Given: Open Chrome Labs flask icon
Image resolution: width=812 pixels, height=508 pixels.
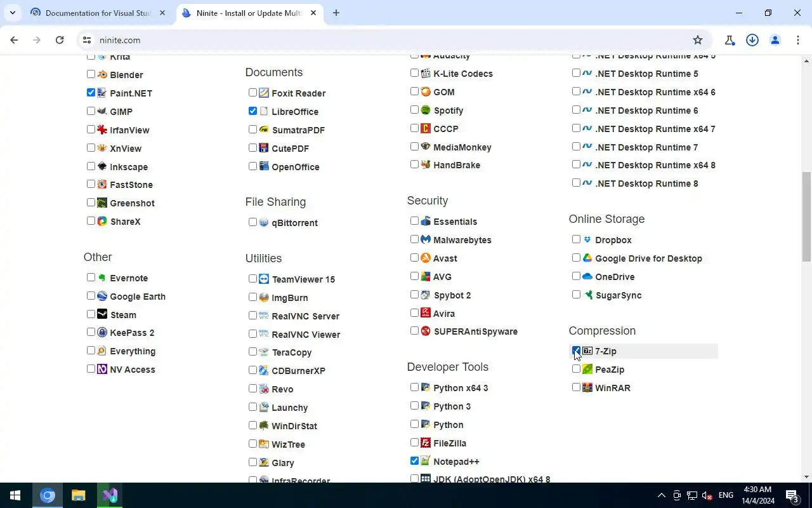Looking at the screenshot, I should [730, 40].
